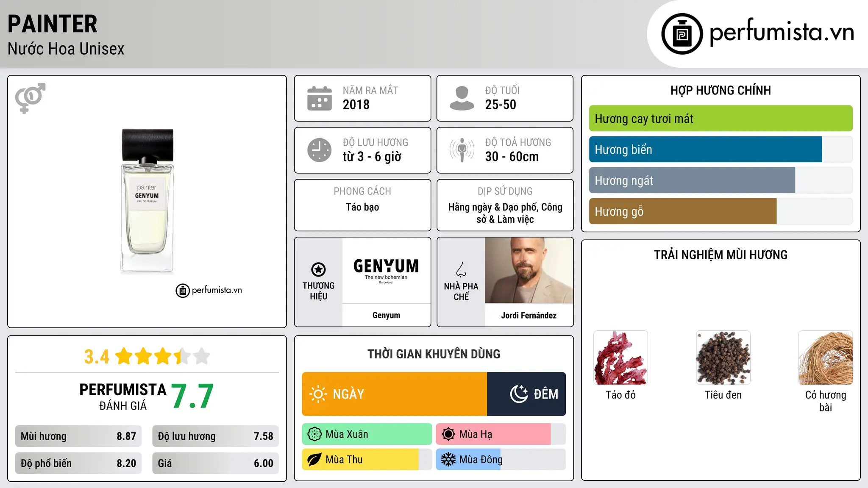Click the perfumista.vn site name in header
The height and width of the screenshot is (488, 868).
tap(782, 32)
